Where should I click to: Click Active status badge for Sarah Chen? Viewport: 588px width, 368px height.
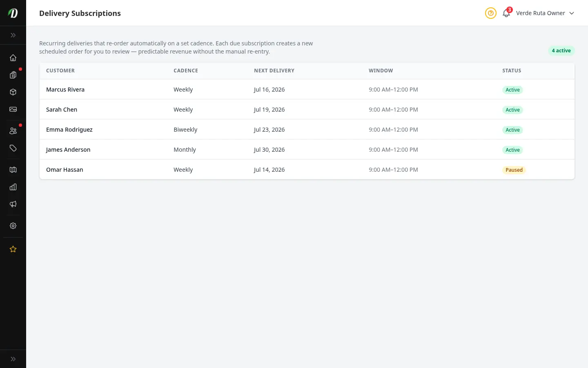(x=512, y=110)
